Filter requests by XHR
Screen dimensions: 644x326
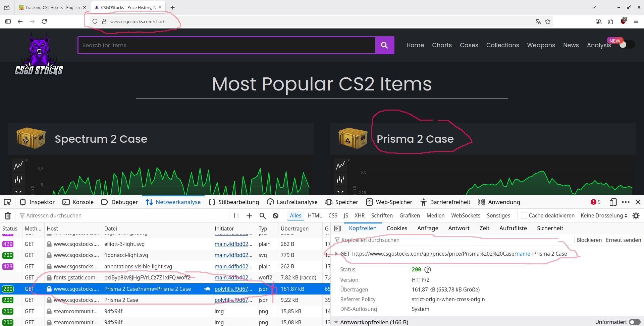pos(360,215)
